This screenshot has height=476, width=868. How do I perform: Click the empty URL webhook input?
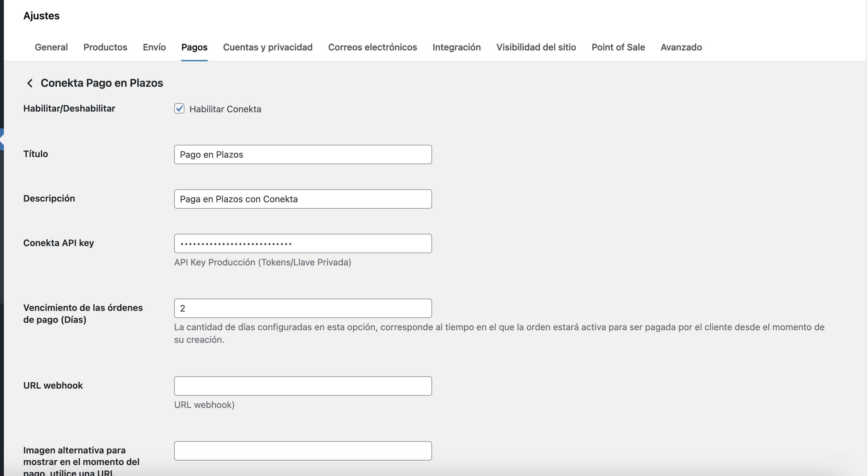(303, 386)
